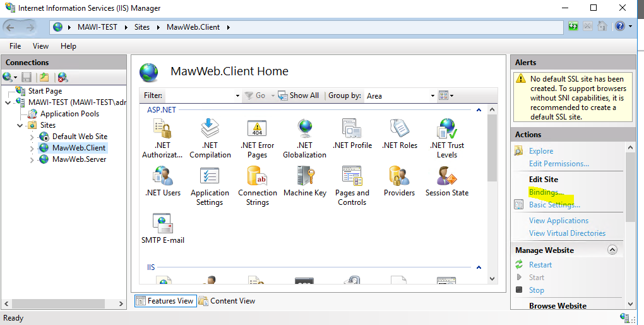
Task: Click the features list vertical scrollbar
Action: 492,148
